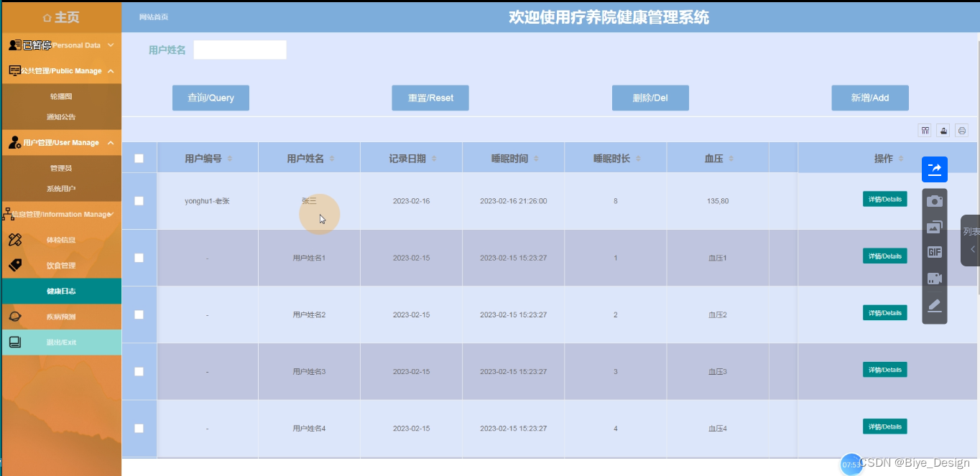Open Details for the 用户姓名2 row

(x=884, y=312)
